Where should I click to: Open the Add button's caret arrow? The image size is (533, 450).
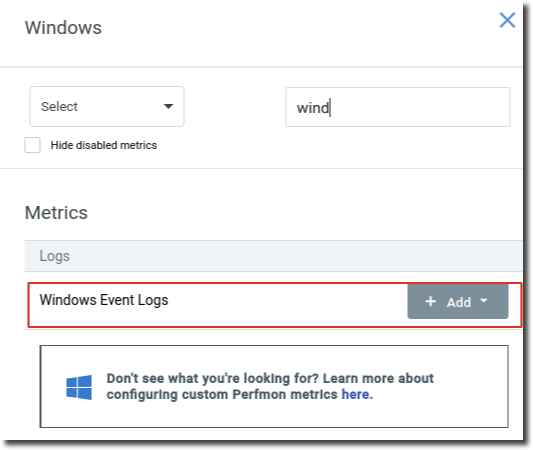[x=484, y=301]
